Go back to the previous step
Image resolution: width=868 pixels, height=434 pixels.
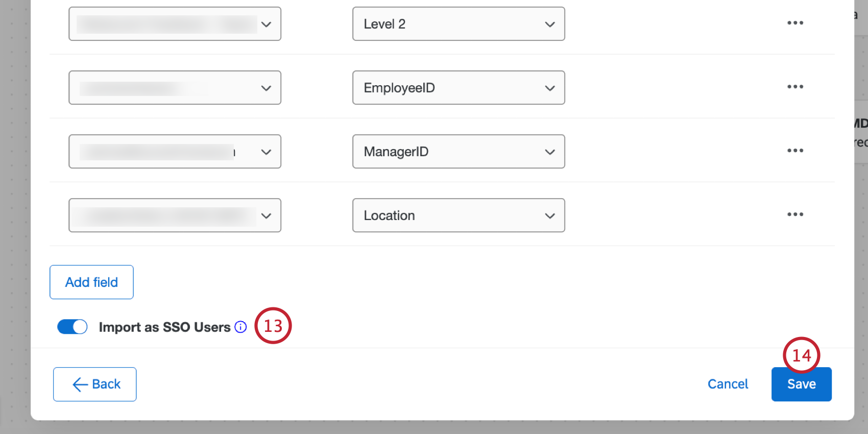94,384
